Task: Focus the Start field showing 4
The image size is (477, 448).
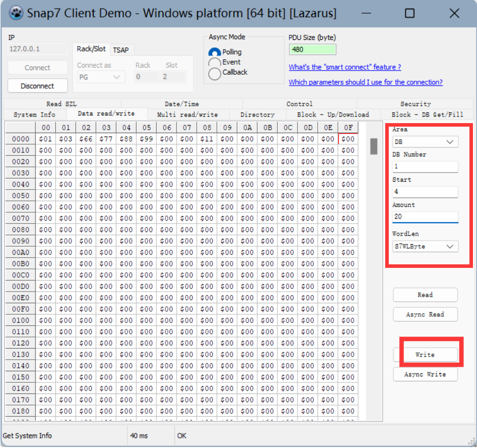Action: 425,192
